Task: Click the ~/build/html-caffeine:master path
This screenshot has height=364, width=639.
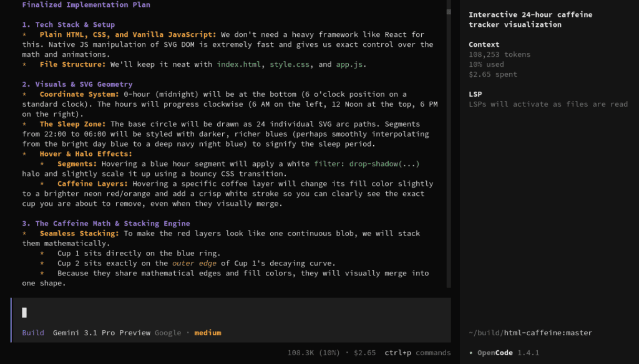Action: click(x=530, y=333)
